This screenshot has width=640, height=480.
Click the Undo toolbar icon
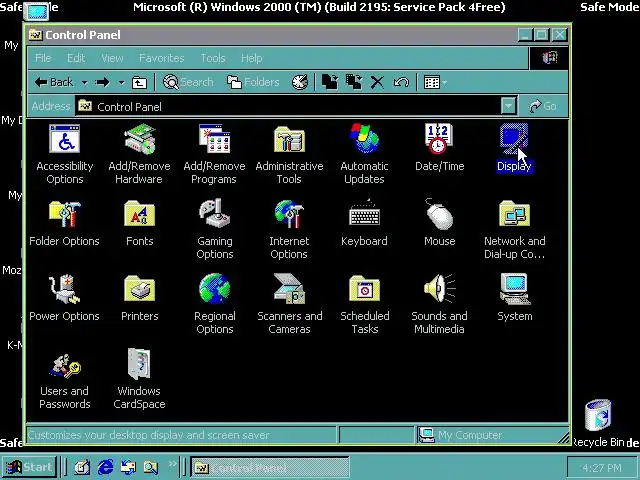click(401, 82)
